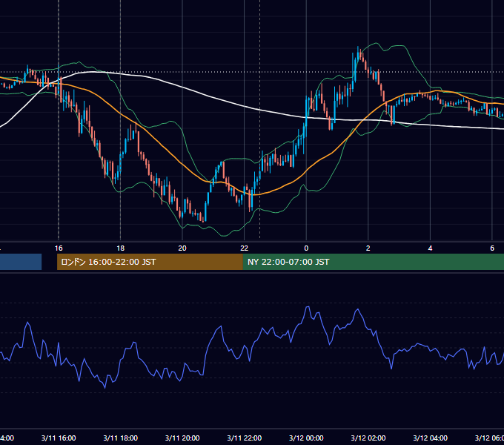Click the 3/11 20:00 date label
504x445 pixels.
pyautogui.click(x=182, y=438)
